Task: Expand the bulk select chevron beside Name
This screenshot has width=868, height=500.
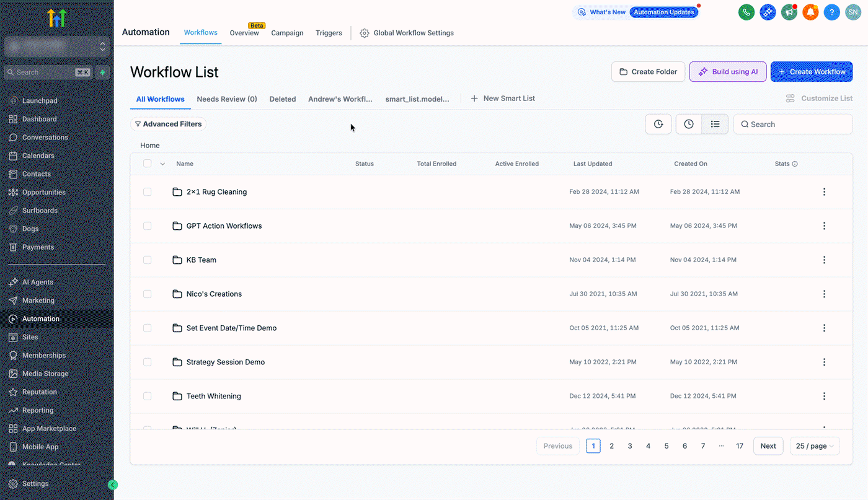Action: 162,164
